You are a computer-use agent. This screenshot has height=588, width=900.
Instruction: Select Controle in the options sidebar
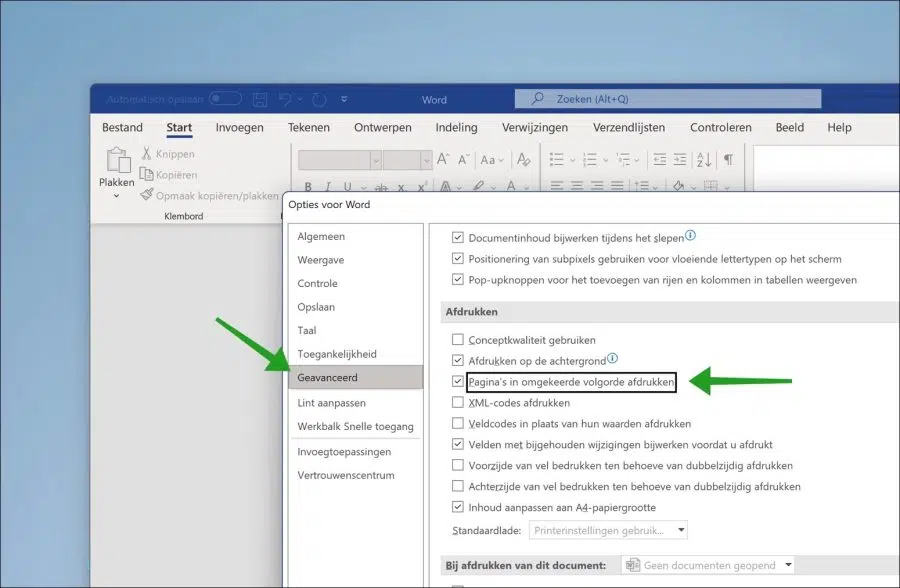tap(356, 283)
